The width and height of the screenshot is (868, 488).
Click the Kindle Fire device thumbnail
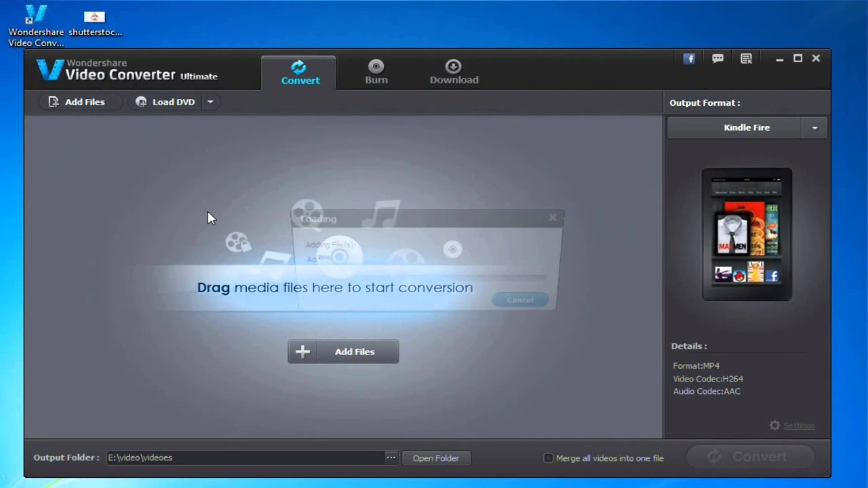pos(747,235)
